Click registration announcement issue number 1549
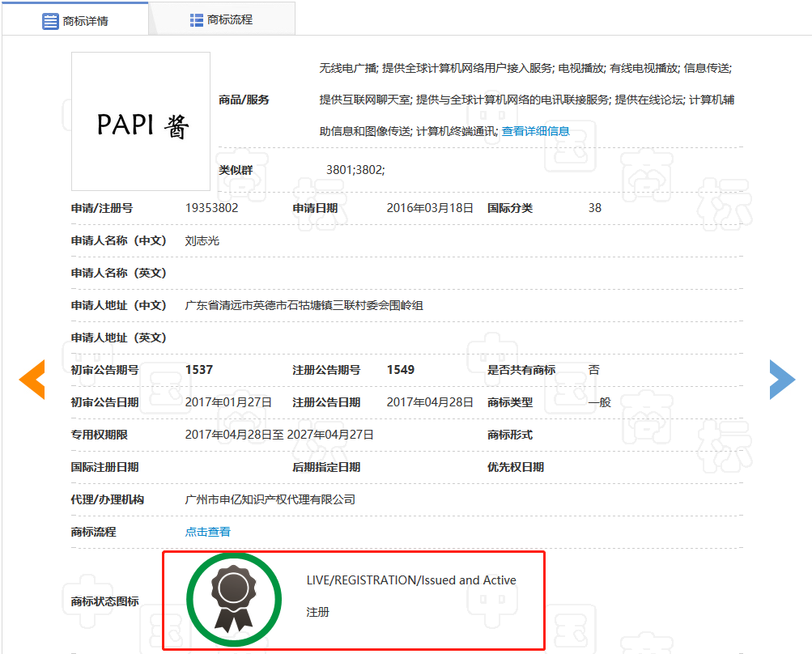 pos(400,370)
